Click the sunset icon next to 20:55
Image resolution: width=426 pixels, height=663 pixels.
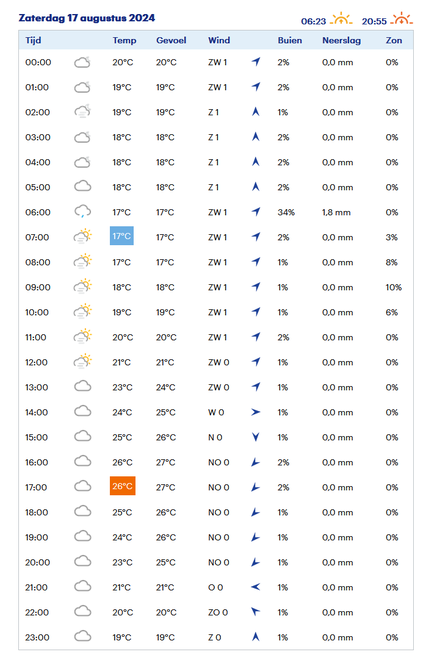(x=402, y=19)
